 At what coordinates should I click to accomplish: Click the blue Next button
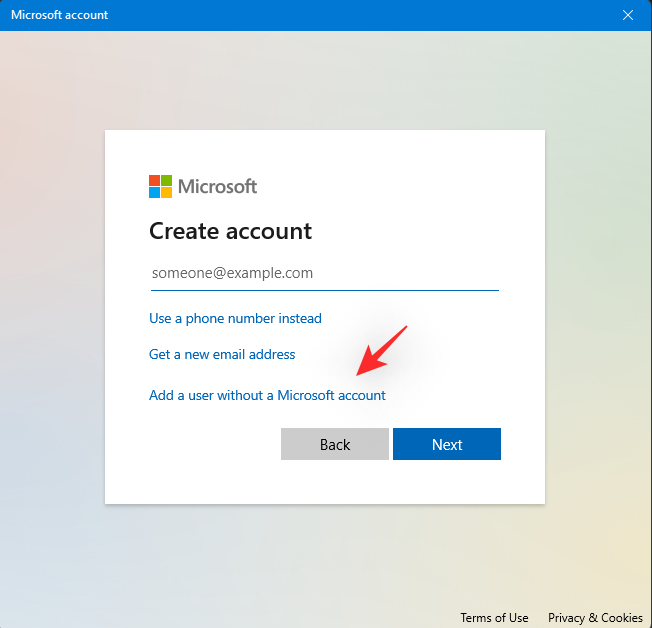tap(446, 444)
